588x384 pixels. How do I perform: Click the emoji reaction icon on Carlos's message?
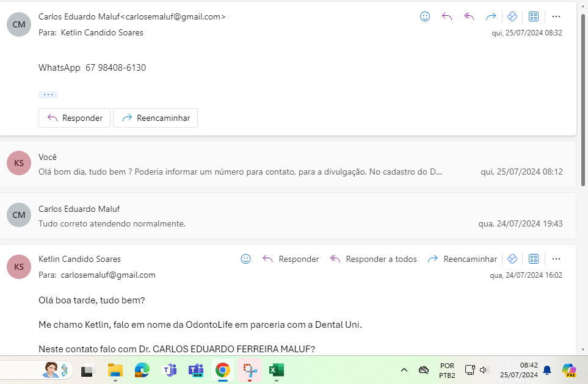coord(425,17)
